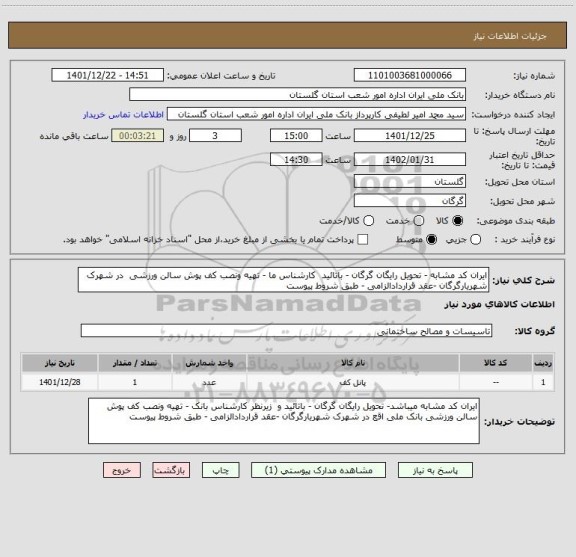The image size is (576, 557).
Task: Click the price validity date 1402/01/31
Action: pos(410,159)
